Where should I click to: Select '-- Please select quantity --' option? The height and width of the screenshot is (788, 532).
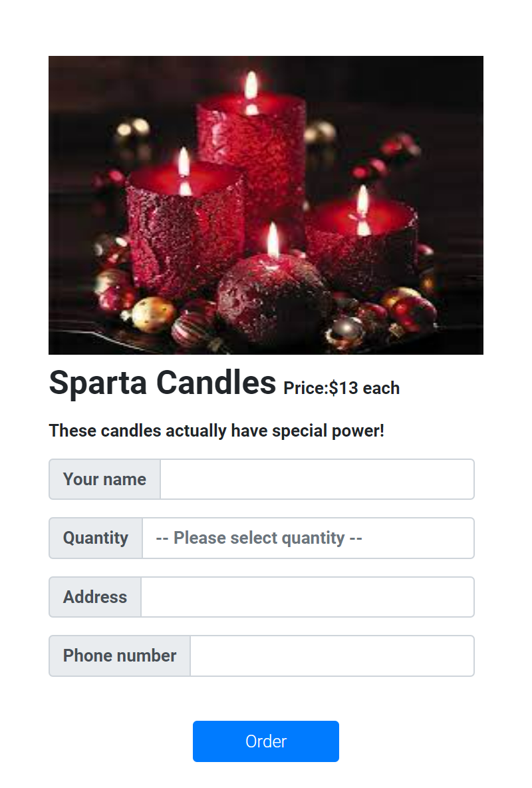[308, 538]
